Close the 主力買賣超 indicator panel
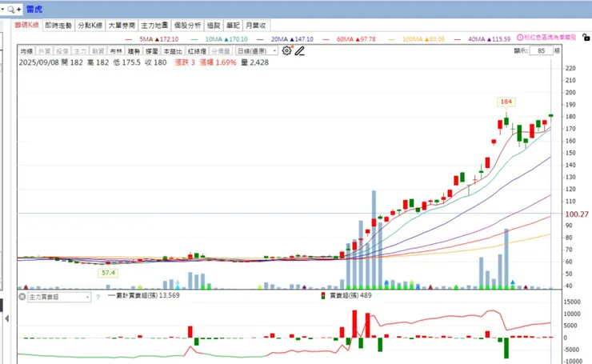 22,297
